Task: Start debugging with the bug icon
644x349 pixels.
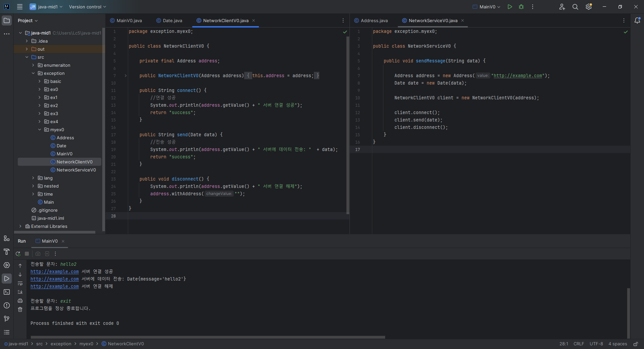Action: [x=521, y=7]
